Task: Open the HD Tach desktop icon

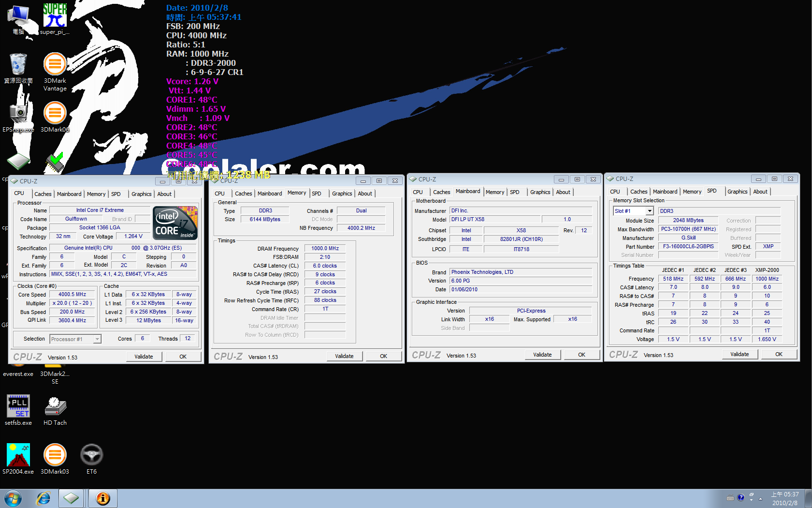Action: 55,410
